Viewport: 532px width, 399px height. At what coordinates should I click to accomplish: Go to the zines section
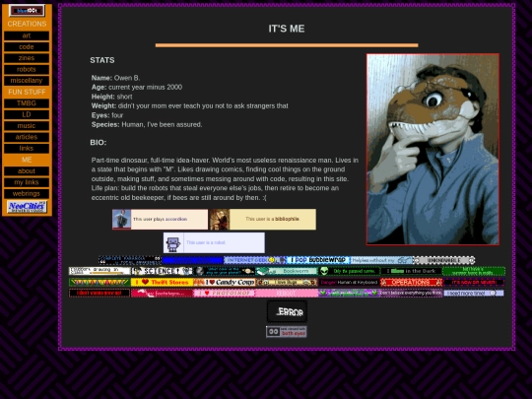pos(27,58)
